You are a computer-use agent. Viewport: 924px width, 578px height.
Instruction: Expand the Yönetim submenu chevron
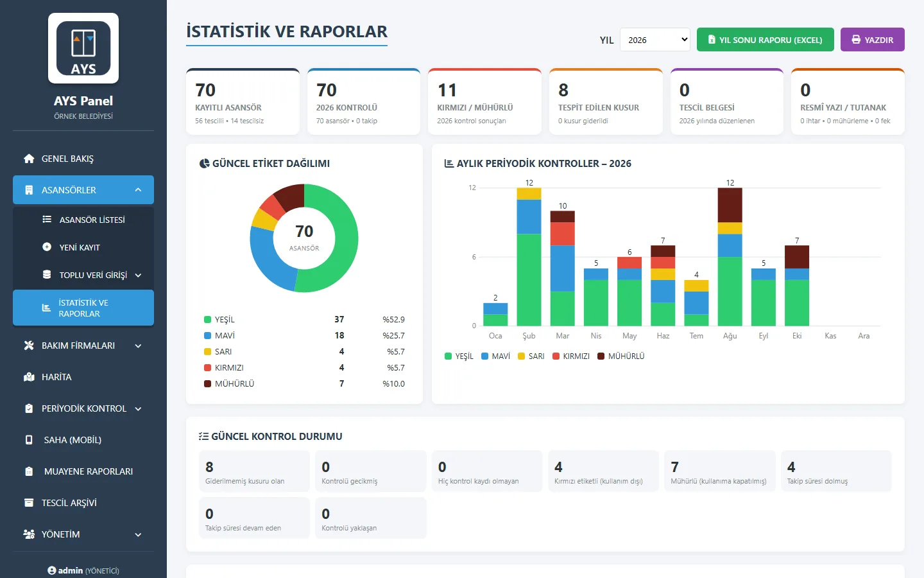pos(138,535)
